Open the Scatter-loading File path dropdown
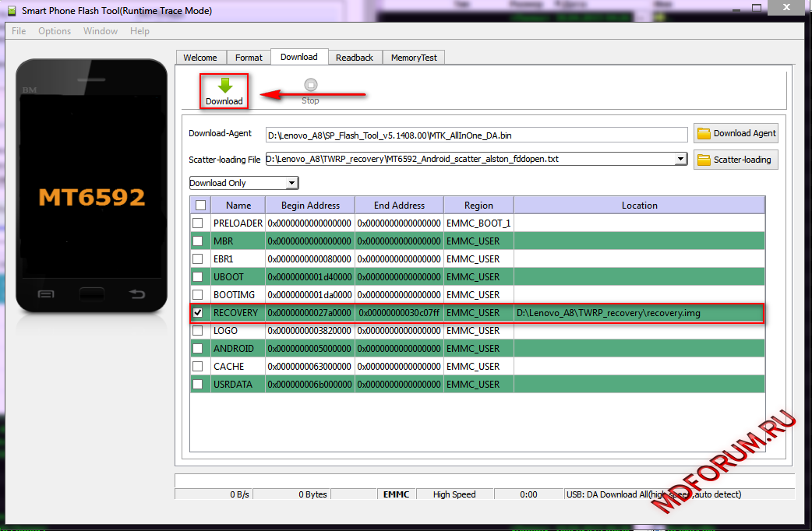 point(680,159)
